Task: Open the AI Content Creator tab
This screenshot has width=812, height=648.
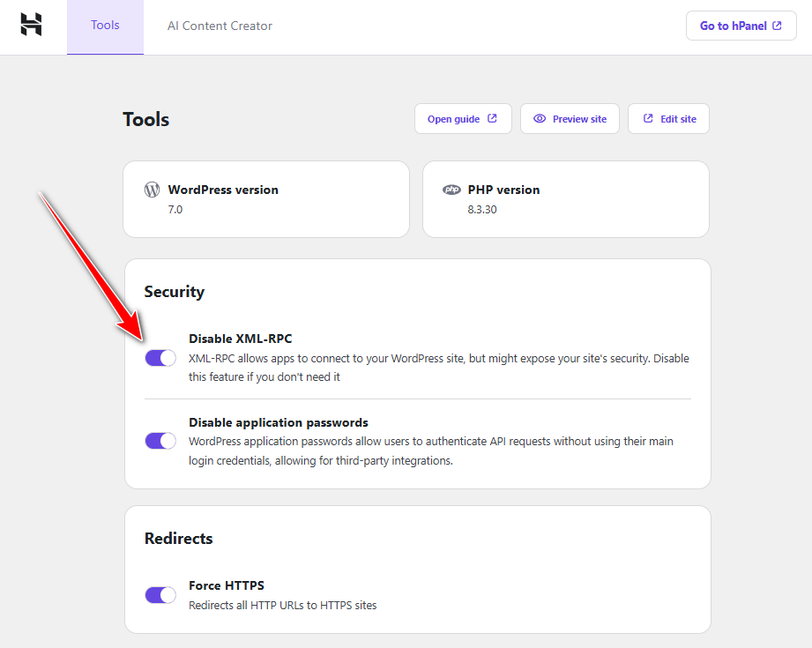Action: pyautogui.click(x=220, y=26)
